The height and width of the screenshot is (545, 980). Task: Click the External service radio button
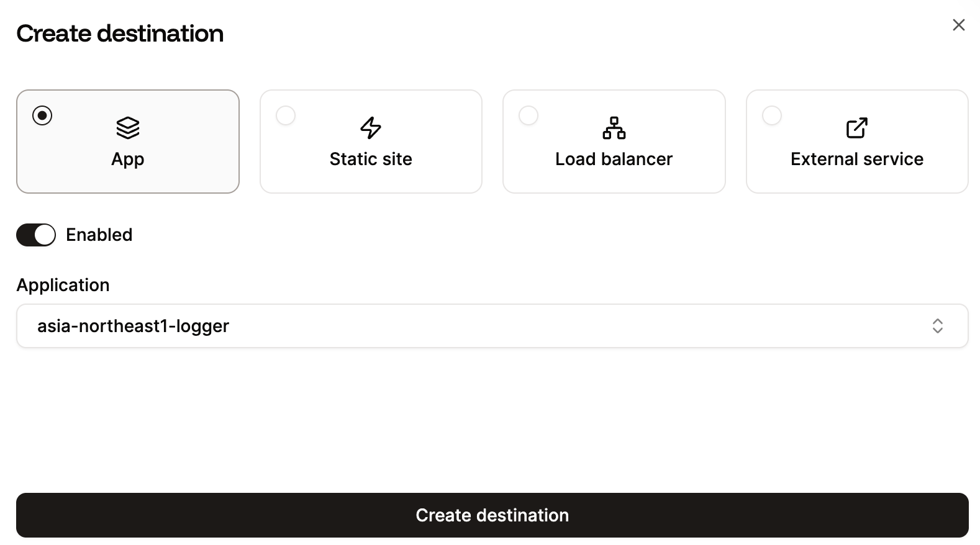pos(771,115)
